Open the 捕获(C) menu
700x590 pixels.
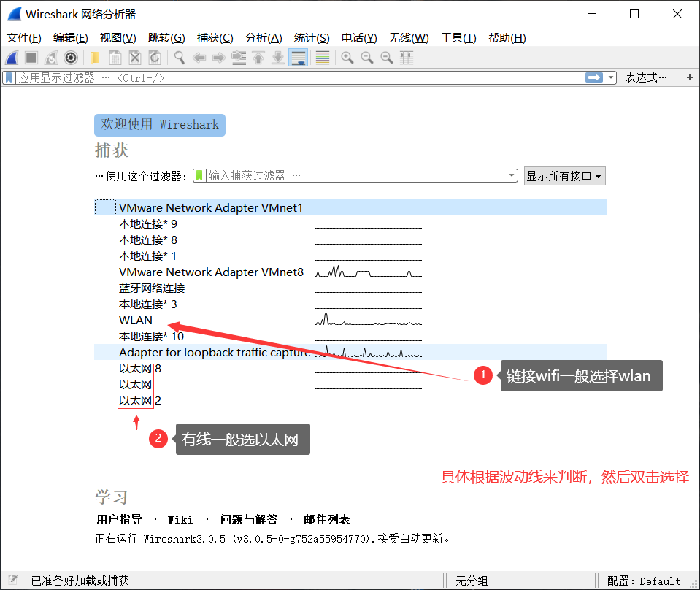point(215,38)
